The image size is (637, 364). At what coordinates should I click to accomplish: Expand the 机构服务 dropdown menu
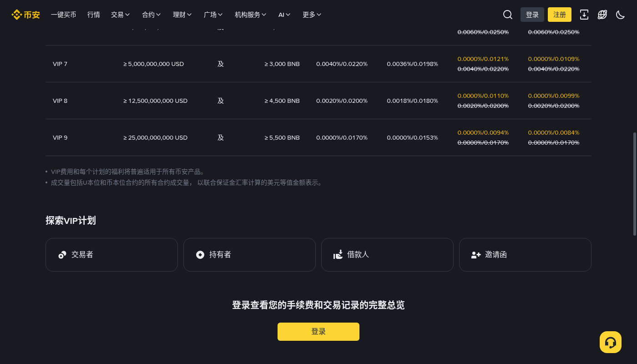click(251, 15)
